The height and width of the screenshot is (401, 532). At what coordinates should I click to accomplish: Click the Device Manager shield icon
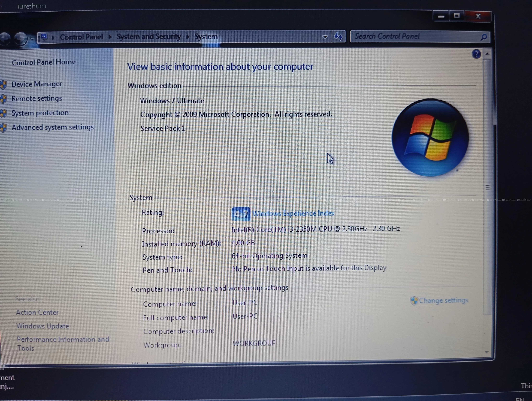(3, 84)
